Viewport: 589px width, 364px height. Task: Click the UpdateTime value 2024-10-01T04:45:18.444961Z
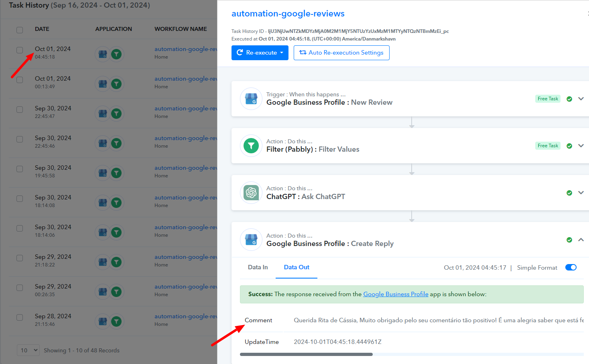[x=337, y=342]
